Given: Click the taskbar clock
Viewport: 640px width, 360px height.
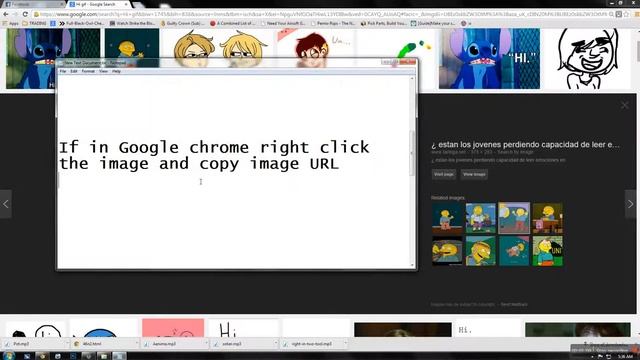Looking at the screenshot, I should click(625, 356).
